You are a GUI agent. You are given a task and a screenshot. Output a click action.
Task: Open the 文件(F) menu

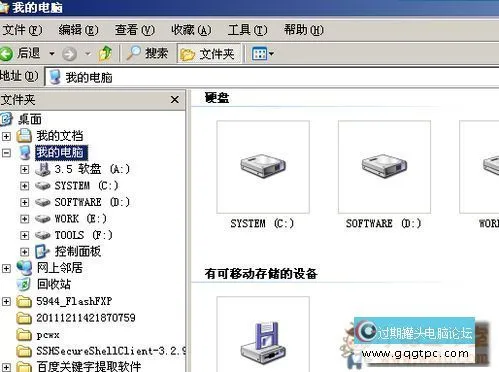(x=22, y=30)
